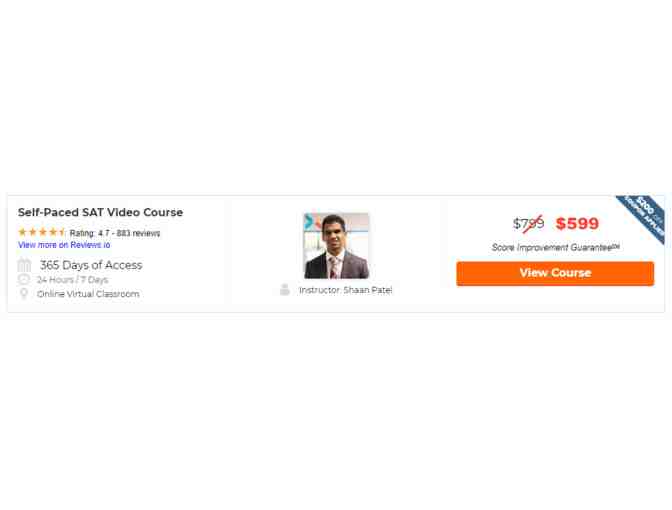Click Shaan Patel's instructor photo
This screenshot has height=510, width=672.
click(x=336, y=246)
